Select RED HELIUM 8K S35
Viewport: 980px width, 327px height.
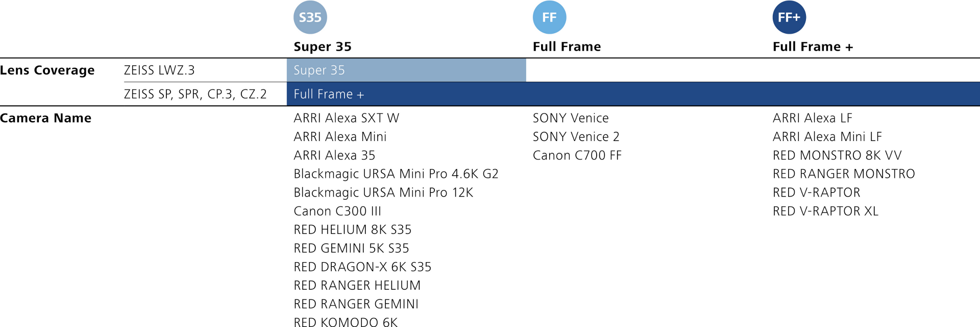coord(352,229)
